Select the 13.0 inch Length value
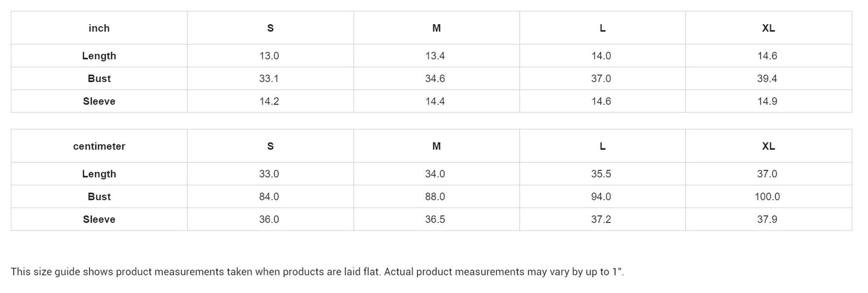The height and width of the screenshot is (293, 868). [x=269, y=56]
